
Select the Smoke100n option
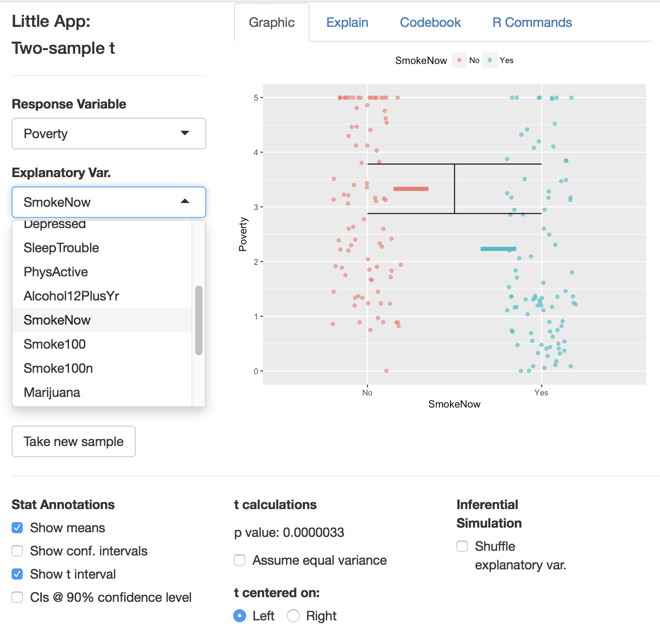tap(58, 368)
